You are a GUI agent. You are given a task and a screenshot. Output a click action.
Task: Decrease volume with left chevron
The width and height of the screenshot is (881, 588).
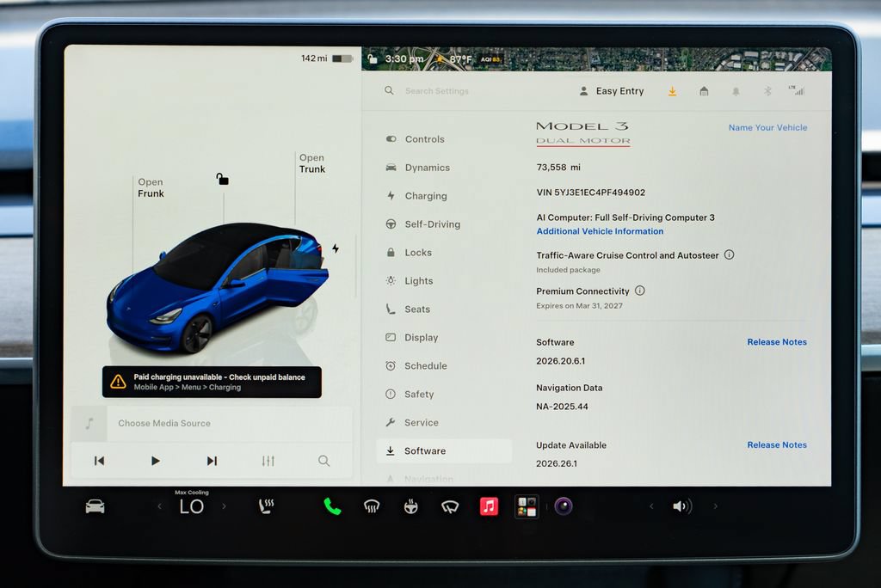click(651, 506)
